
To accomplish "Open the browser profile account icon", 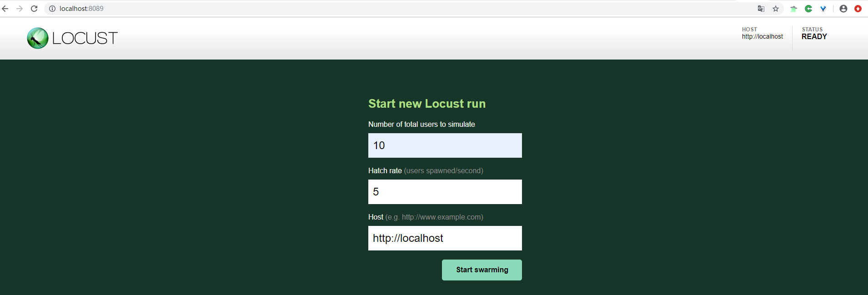I will pos(843,9).
